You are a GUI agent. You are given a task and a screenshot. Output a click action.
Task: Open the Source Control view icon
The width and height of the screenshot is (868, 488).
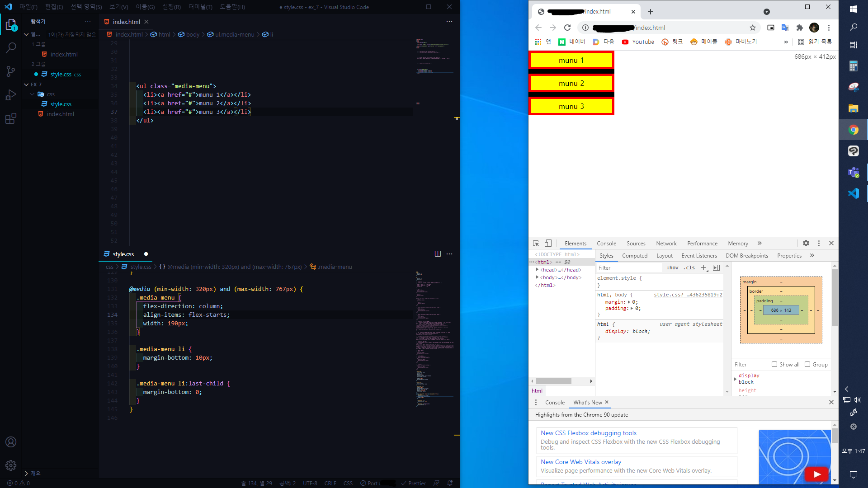coord(11,71)
